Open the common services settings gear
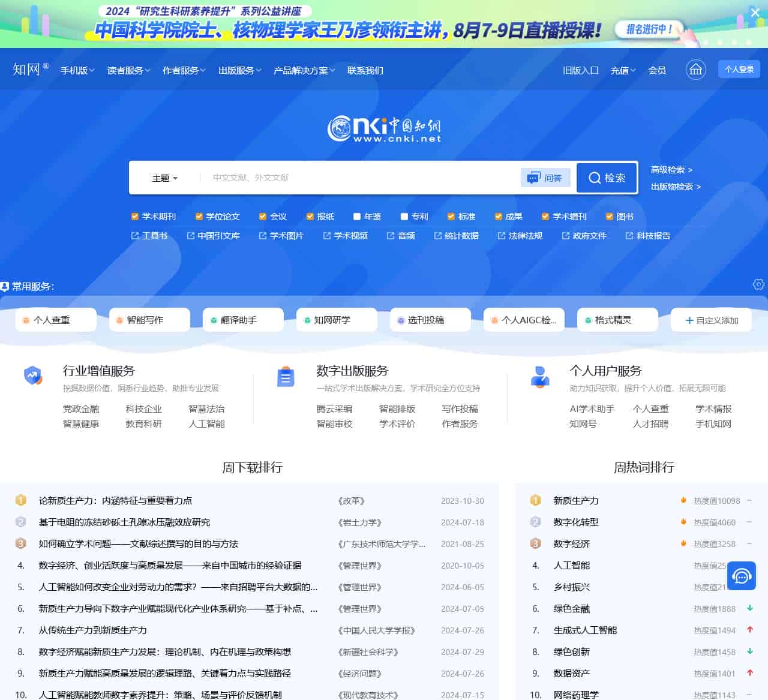 (758, 284)
